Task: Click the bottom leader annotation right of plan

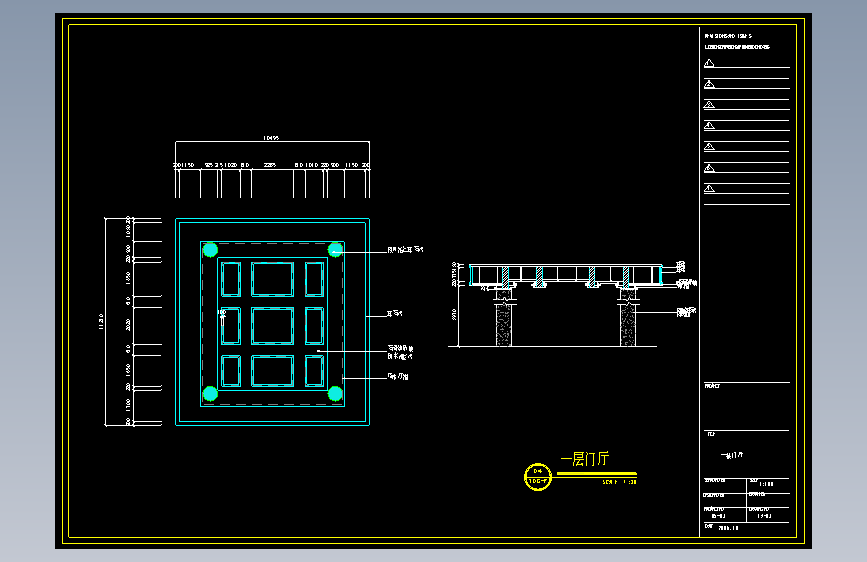Action: coord(398,377)
